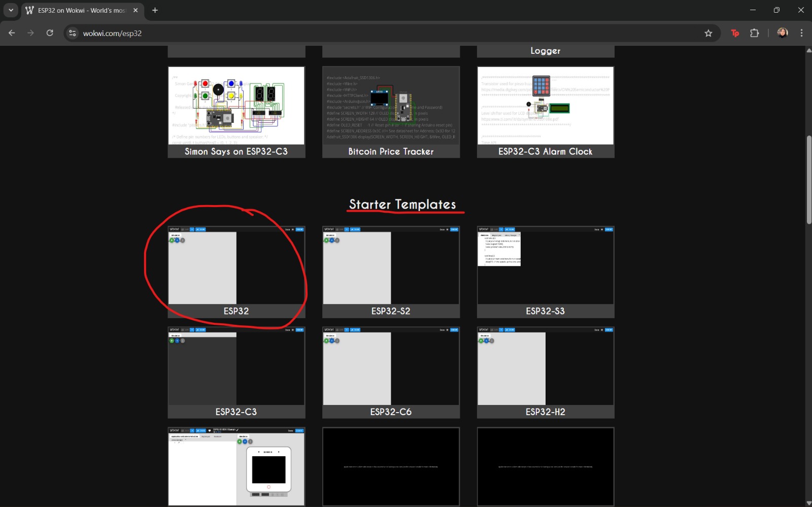This screenshot has height=507, width=812.
Task: Open the Chrome three-dot menu
Action: pyautogui.click(x=802, y=33)
